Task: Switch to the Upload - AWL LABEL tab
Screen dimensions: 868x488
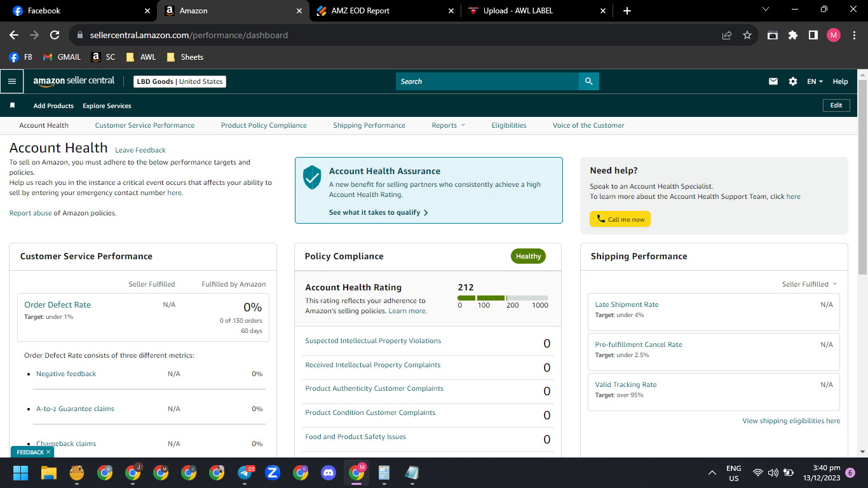Action: pyautogui.click(x=537, y=11)
